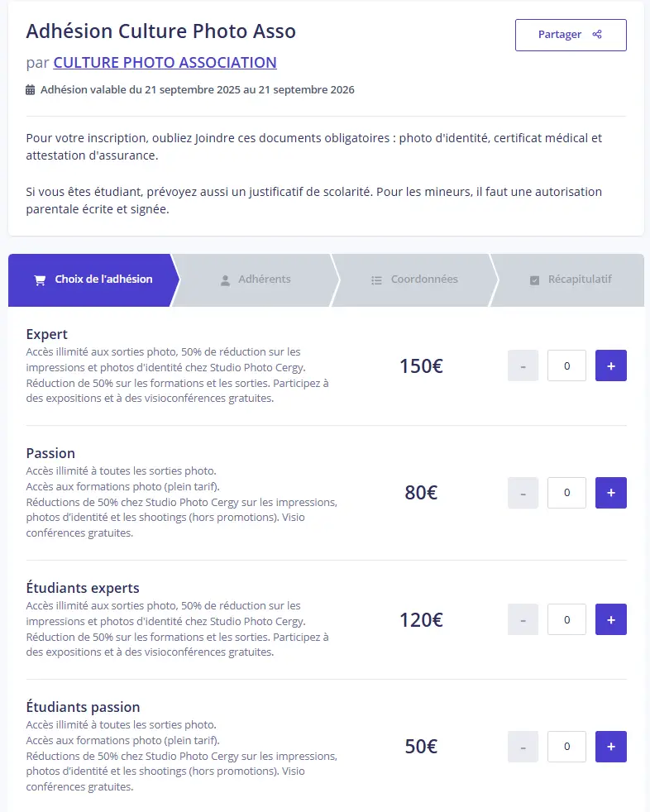650x812 pixels.
Task: Click the list icon in Coordonnées step
Action: (376, 280)
